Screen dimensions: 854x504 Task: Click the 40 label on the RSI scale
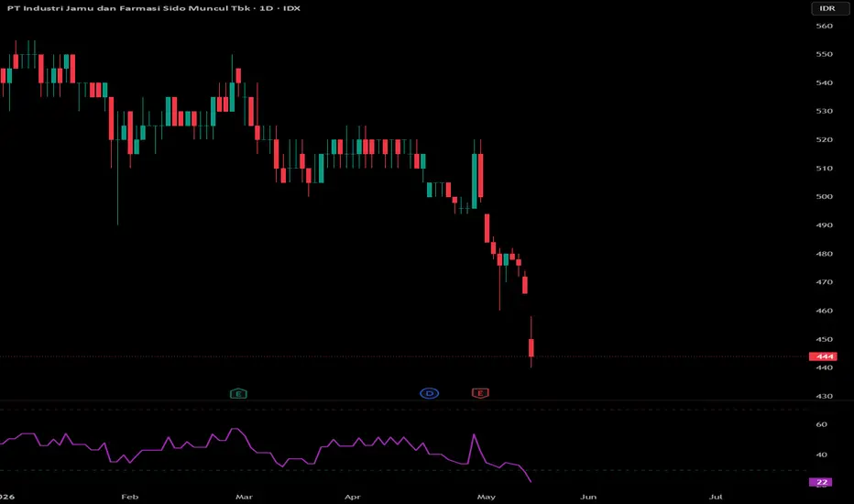(821, 455)
